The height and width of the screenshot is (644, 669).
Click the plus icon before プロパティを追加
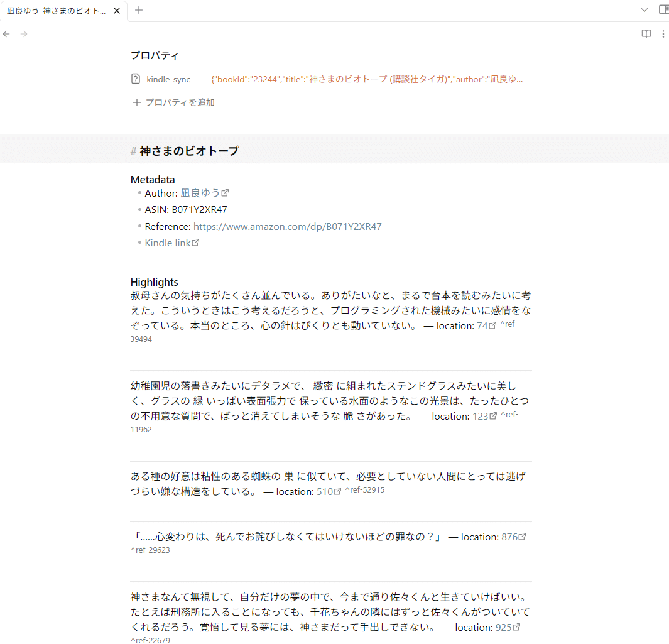pyautogui.click(x=137, y=102)
